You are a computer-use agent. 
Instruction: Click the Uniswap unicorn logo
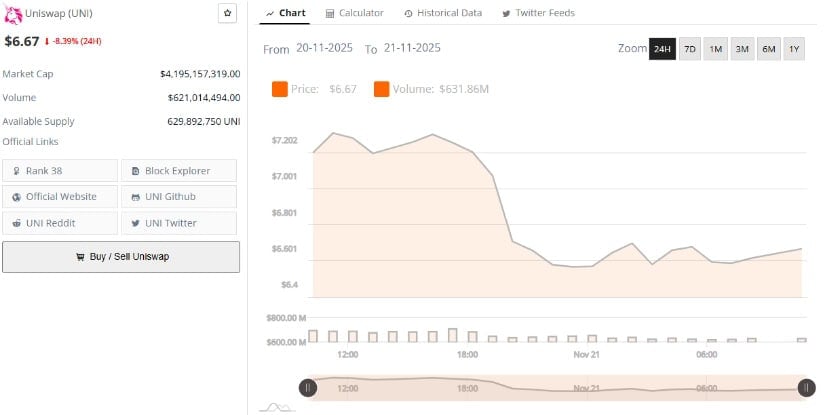(14, 13)
